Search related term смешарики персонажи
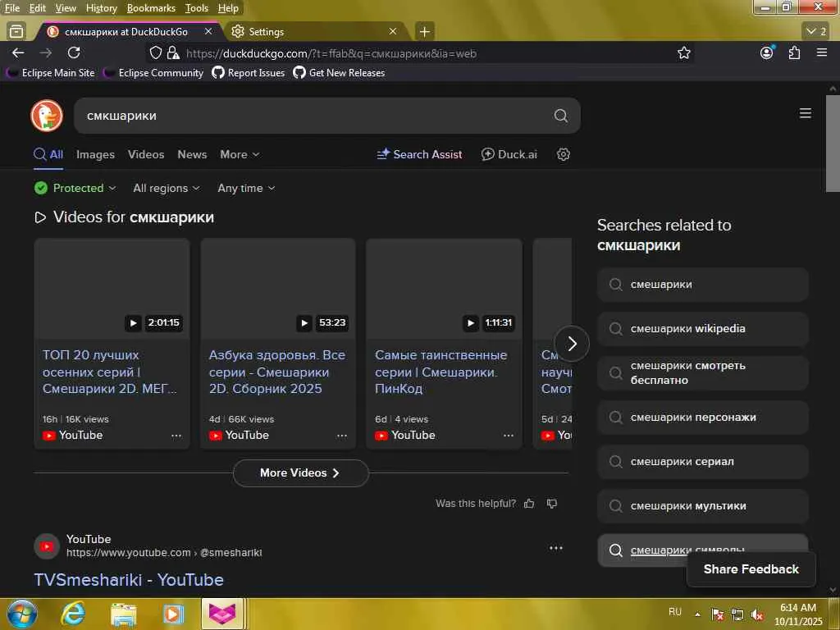Screen dimensions: 840x630 [702, 418]
